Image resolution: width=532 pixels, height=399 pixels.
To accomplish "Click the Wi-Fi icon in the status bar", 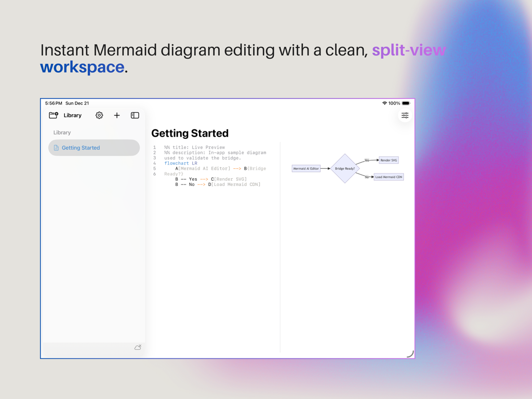I will click(x=384, y=103).
